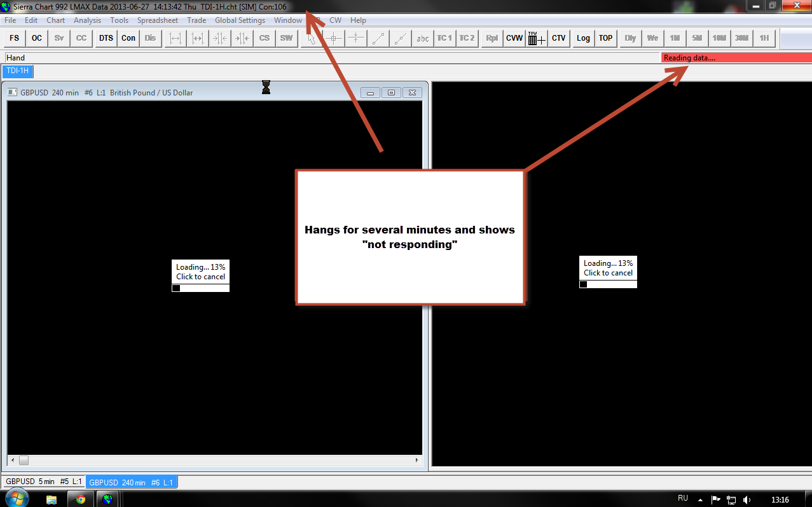Click the greyed CC toolbar button

[81, 38]
